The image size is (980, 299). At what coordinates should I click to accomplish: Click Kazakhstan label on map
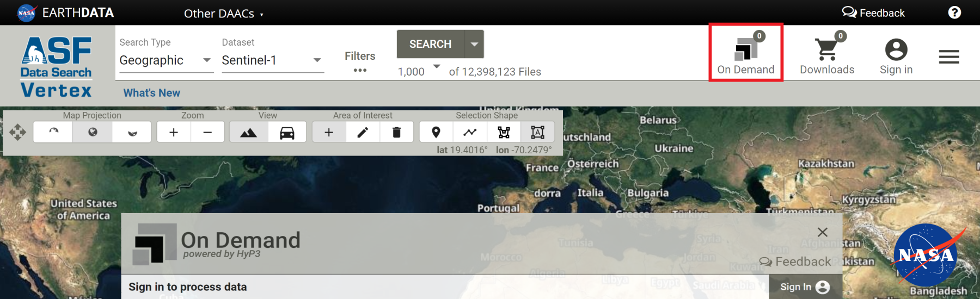826,164
